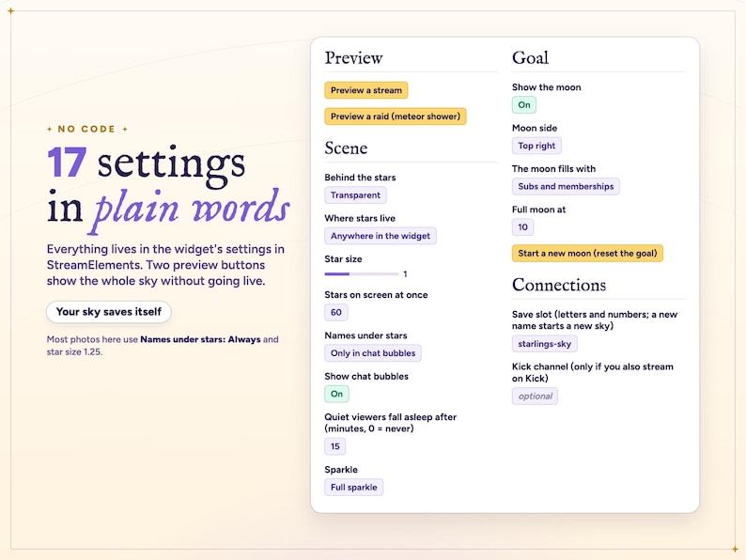Image resolution: width=746 pixels, height=560 pixels.
Task: Click the quiet viewers minutes field showing 15
Action: click(x=334, y=446)
